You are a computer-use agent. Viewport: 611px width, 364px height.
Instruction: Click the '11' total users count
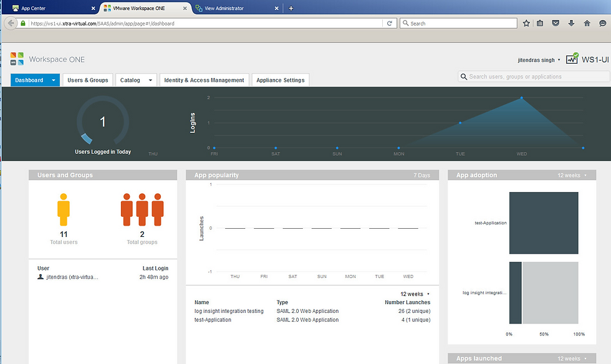click(64, 234)
